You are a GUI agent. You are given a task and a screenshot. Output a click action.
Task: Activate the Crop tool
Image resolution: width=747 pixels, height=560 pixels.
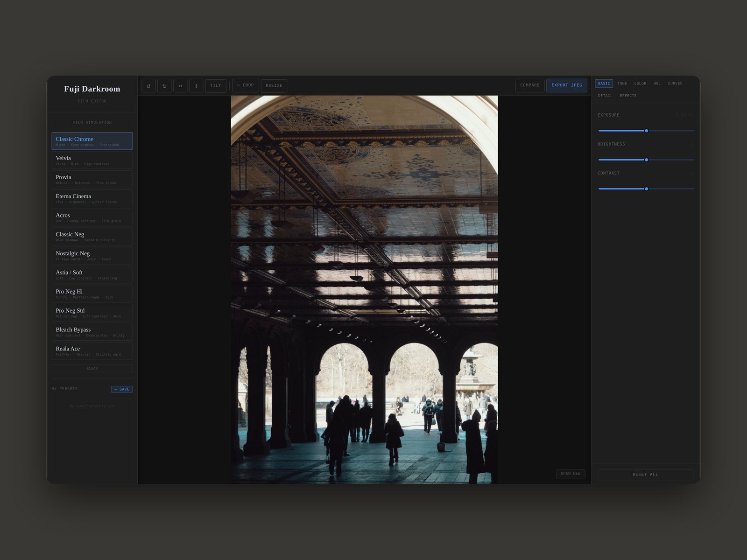click(246, 85)
